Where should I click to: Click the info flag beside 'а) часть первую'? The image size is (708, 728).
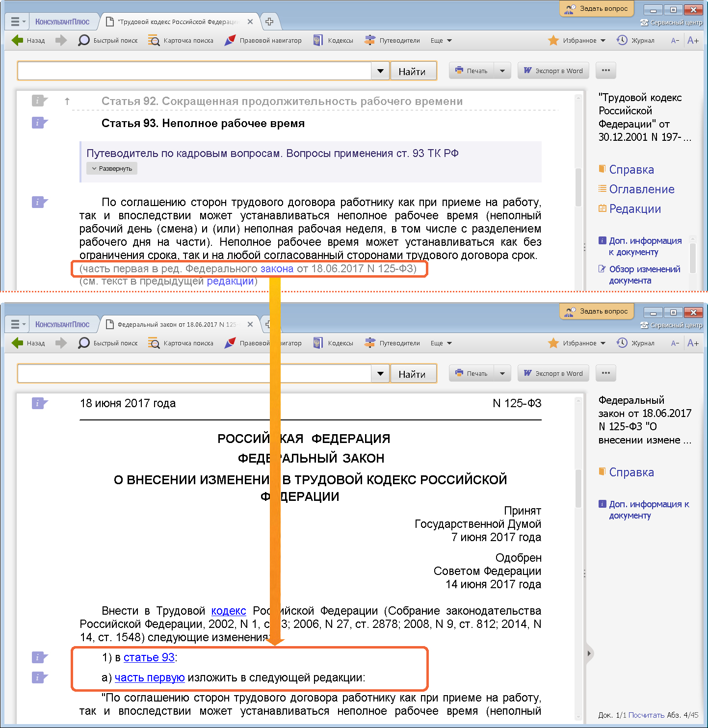coord(39,677)
